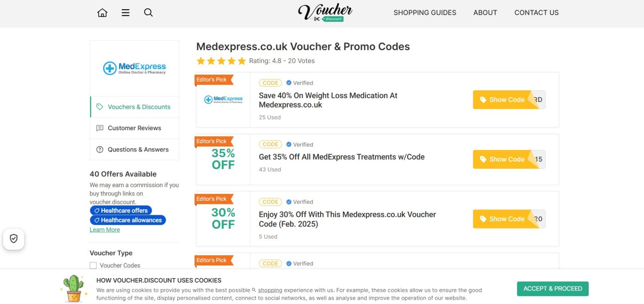
Task: Click the Verified checkmark on the 40% offer
Action: [x=289, y=82]
